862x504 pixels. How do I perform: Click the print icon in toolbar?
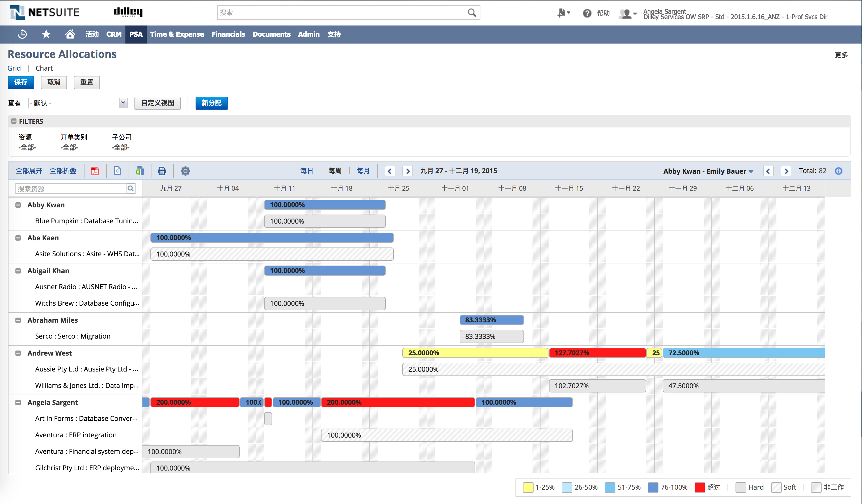point(162,171)
